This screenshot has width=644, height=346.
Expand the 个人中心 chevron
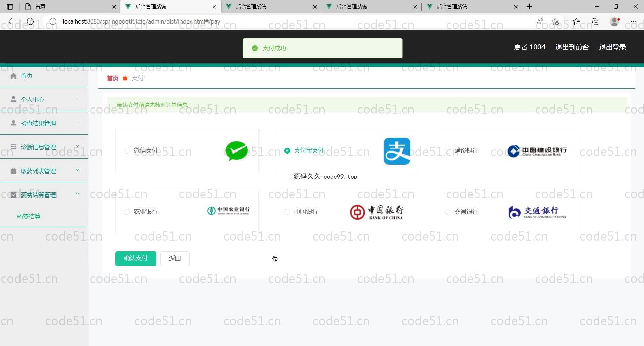77,98
